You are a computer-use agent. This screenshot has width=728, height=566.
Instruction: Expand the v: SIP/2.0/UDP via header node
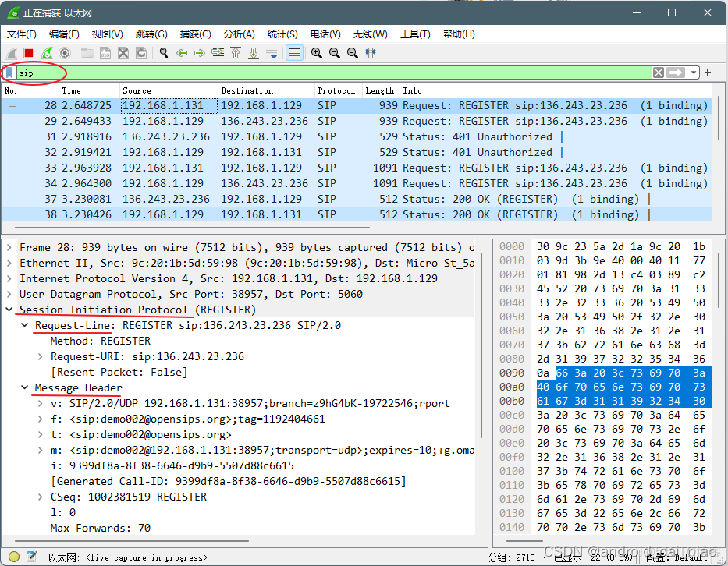(41, 404)
